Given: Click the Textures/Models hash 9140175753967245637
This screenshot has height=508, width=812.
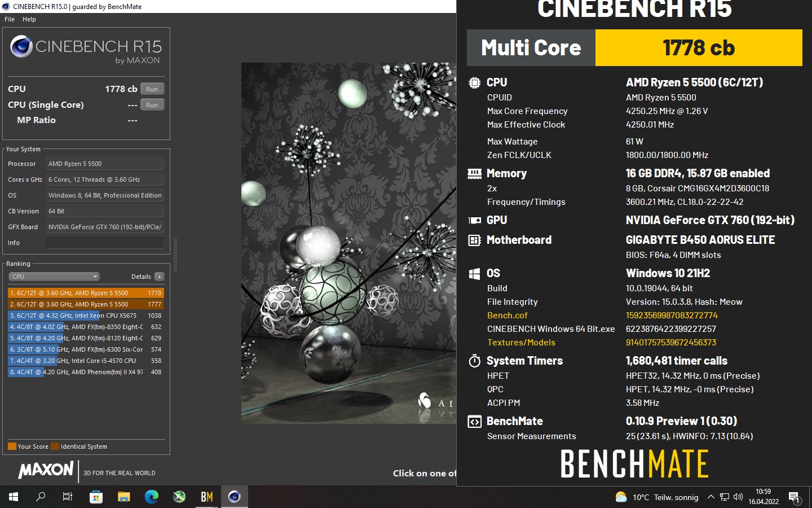Looking at the screenshot, I should [x=671, y=343].
